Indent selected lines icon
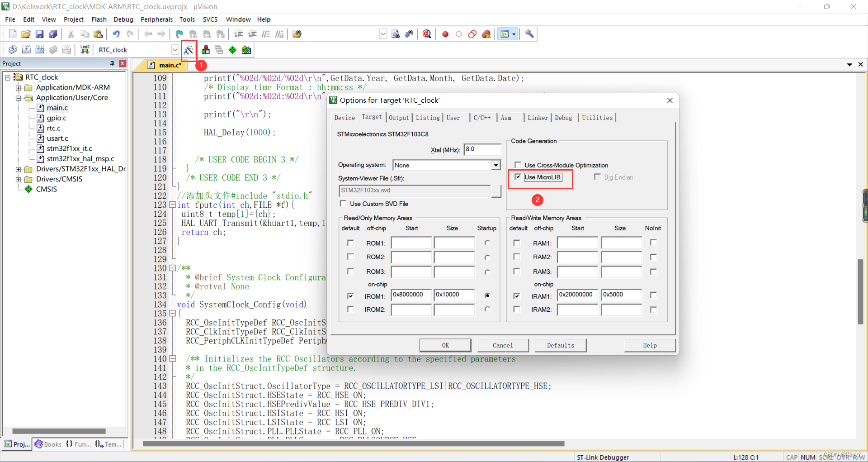This screenshot has height=462, width=868. pos(239,34)
